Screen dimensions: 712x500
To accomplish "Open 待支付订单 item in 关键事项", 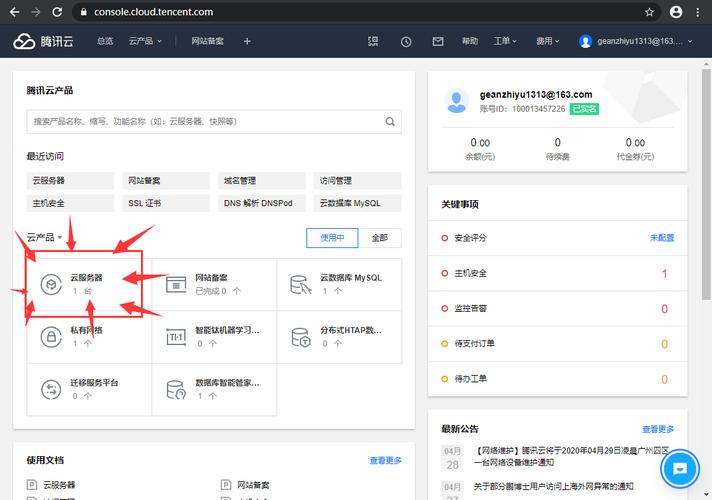I will click(558, 344).
